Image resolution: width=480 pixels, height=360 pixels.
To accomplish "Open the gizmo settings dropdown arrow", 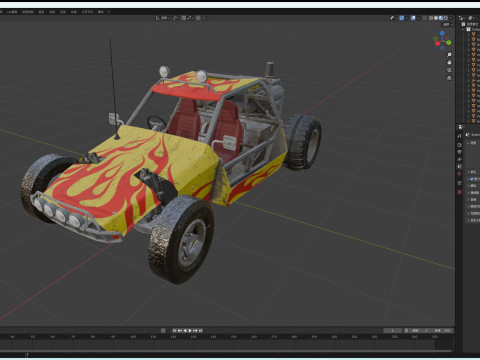I will 406,18.
